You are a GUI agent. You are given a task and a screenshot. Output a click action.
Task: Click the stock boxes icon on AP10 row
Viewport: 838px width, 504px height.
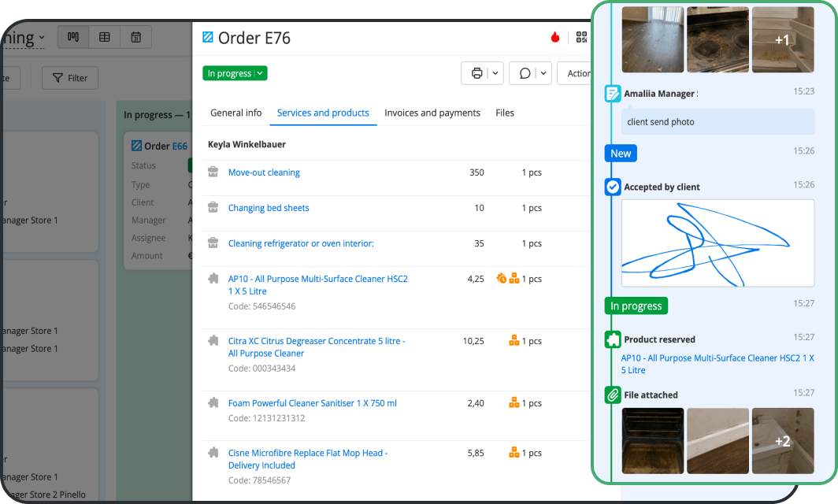click(x=514, y=278)
